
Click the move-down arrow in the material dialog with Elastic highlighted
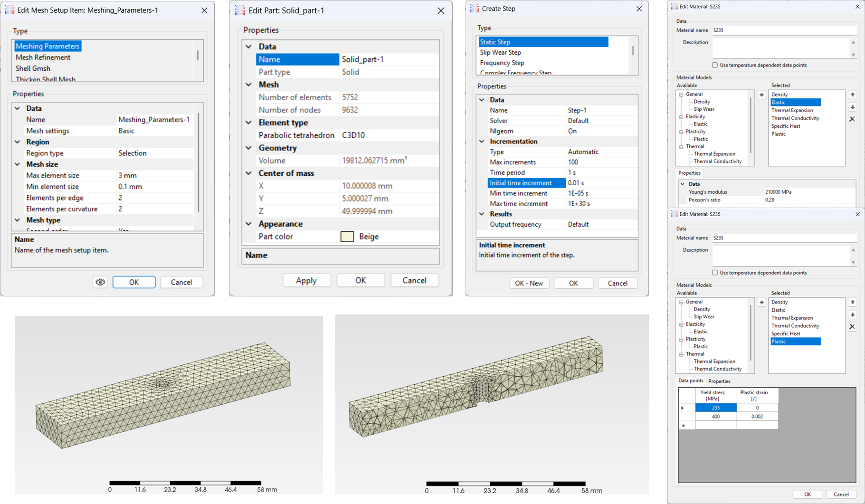tap(853, 107)
